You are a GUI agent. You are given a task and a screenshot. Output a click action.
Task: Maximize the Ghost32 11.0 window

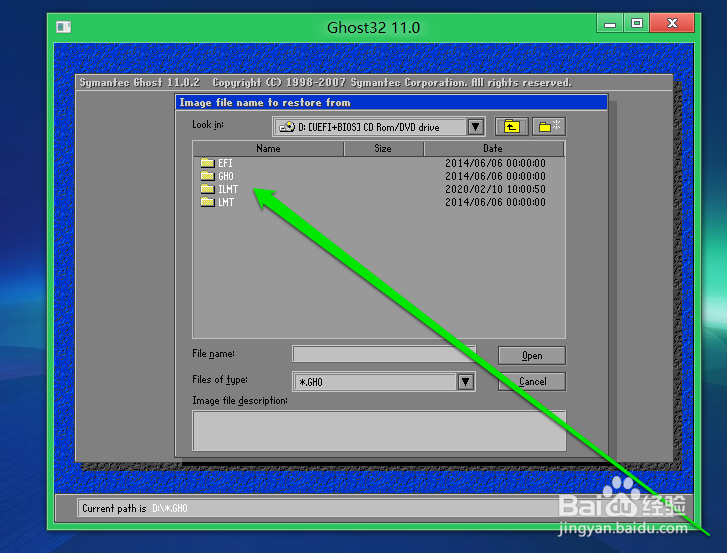[637, 23]
